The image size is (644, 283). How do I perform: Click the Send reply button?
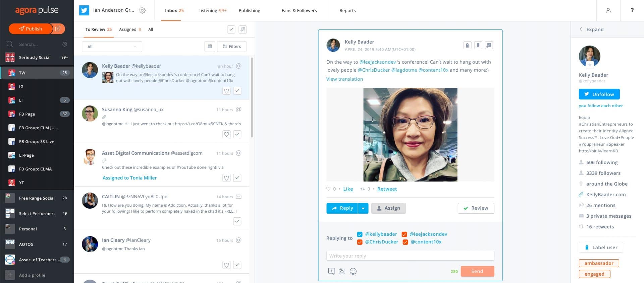click(477, 271)
